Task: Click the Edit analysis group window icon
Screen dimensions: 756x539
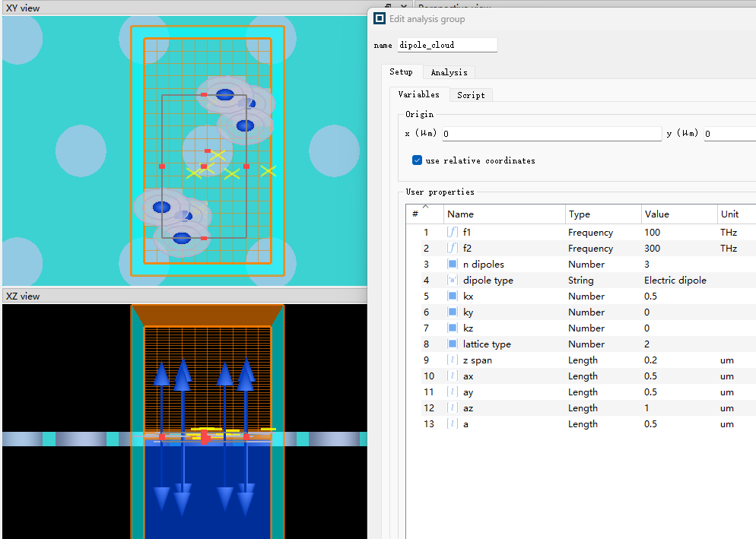Action: point(380,19)
